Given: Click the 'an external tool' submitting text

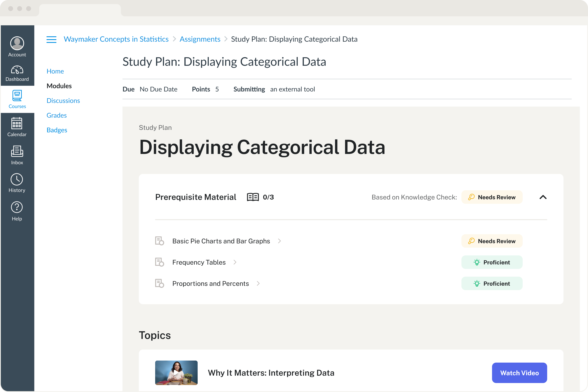Looking at the screenshot, I should pos(293,89).
